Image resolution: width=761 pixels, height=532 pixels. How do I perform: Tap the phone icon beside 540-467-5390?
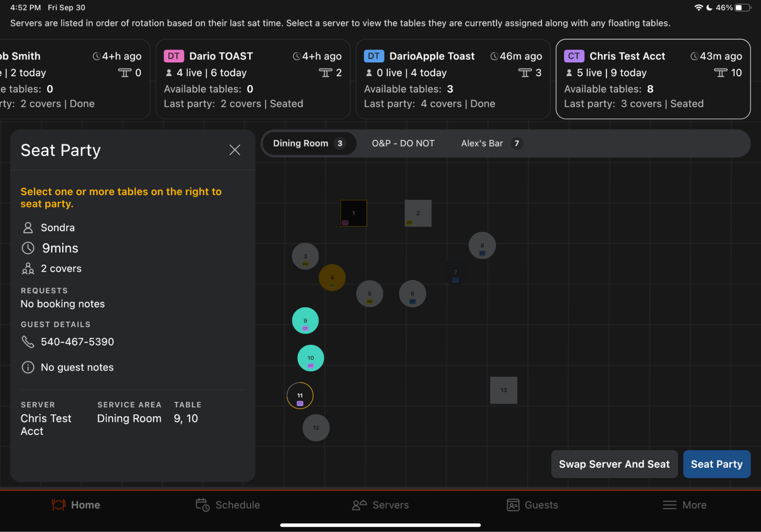point(28,342)
